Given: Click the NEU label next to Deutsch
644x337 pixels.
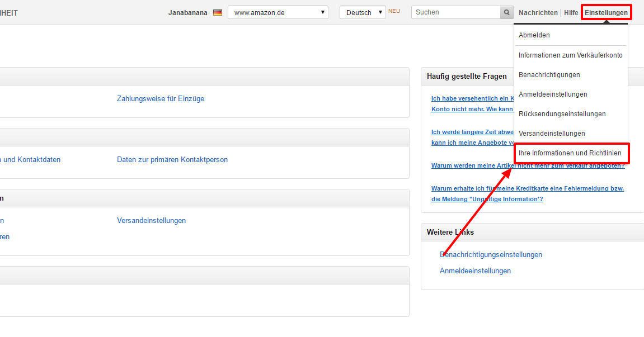Looking at the screenshot, I should click(394, 11).
